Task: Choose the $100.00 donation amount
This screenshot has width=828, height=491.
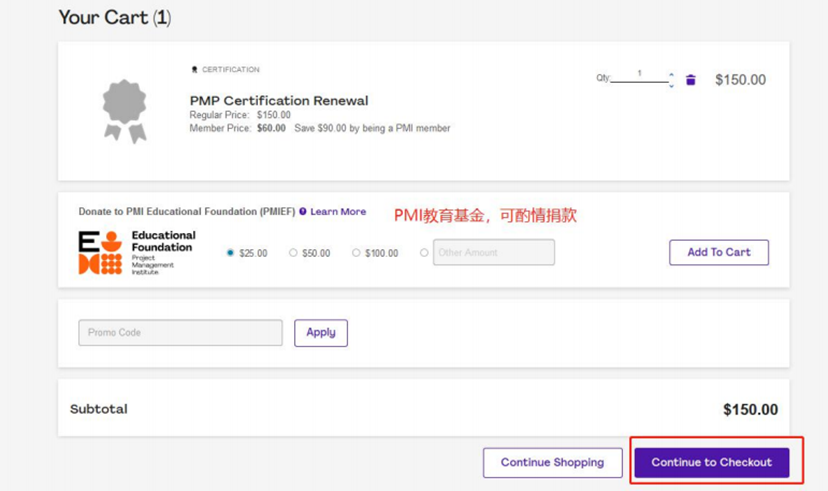Action: pos(356,253)
